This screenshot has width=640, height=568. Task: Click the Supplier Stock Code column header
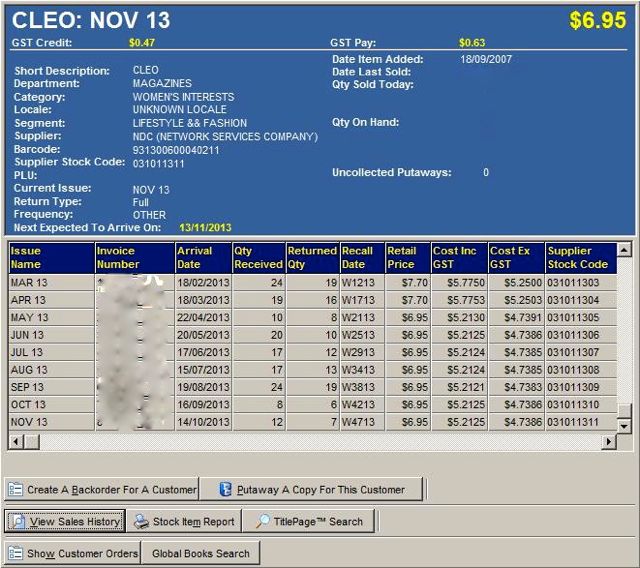[x=578, y=257]
